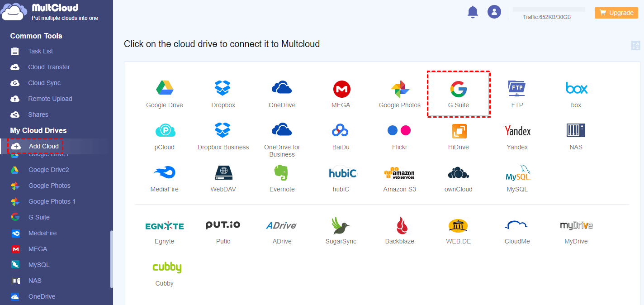The height and width of the screenshot is (305, 644).
Task: Add MyDrive cloud
Action: (576, 232)
